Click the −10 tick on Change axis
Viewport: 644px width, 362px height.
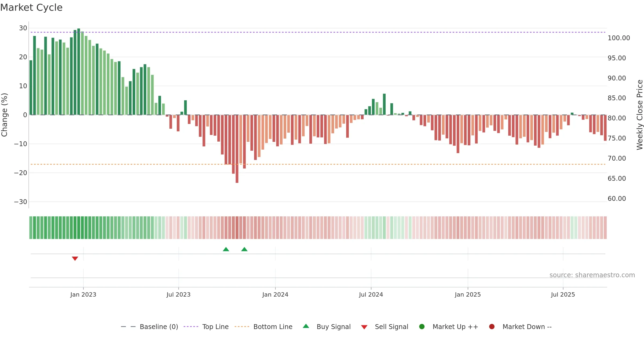coord(21,144)
